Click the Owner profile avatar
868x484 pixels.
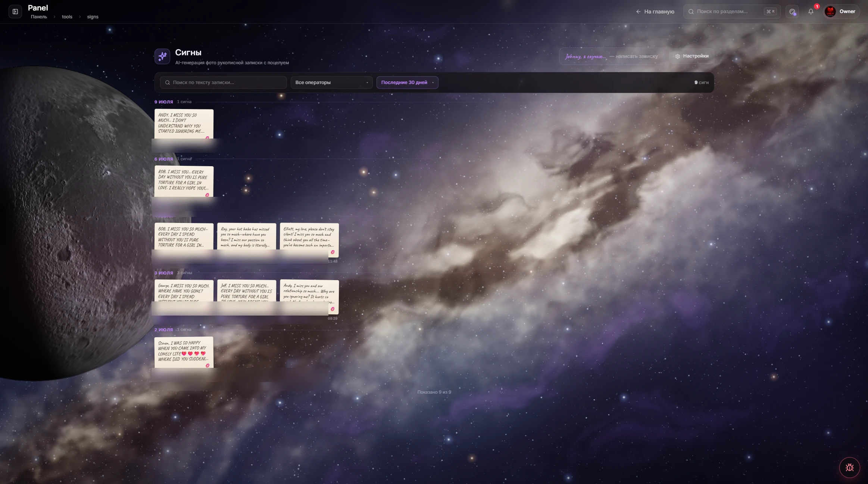pyautogui.click(x=830, y=12)
